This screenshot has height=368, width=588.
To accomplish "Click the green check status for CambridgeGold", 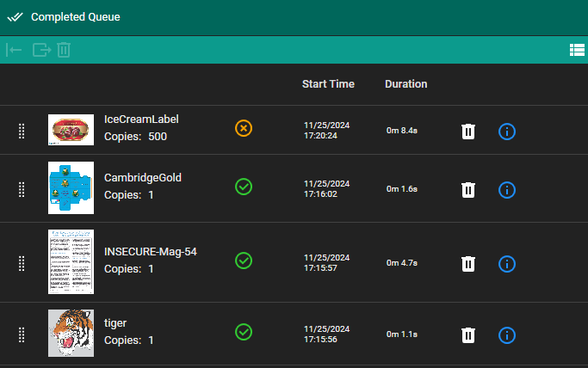I will [244, 187].
